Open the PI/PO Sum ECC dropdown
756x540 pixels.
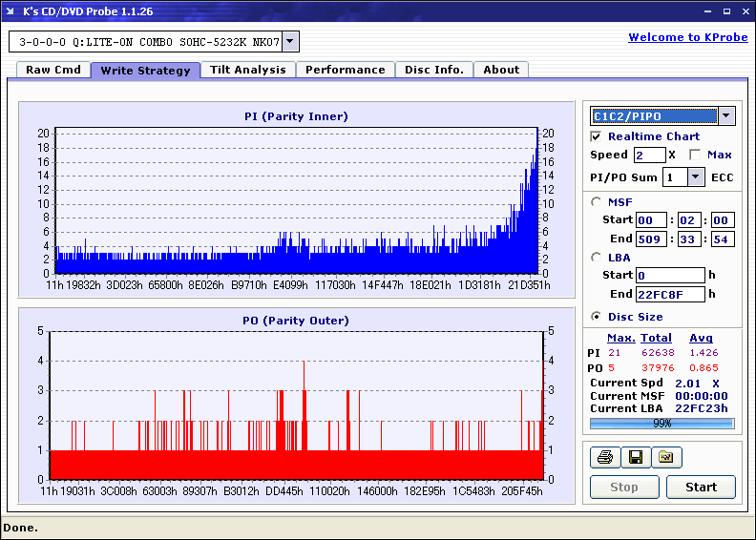pos(696,177)
